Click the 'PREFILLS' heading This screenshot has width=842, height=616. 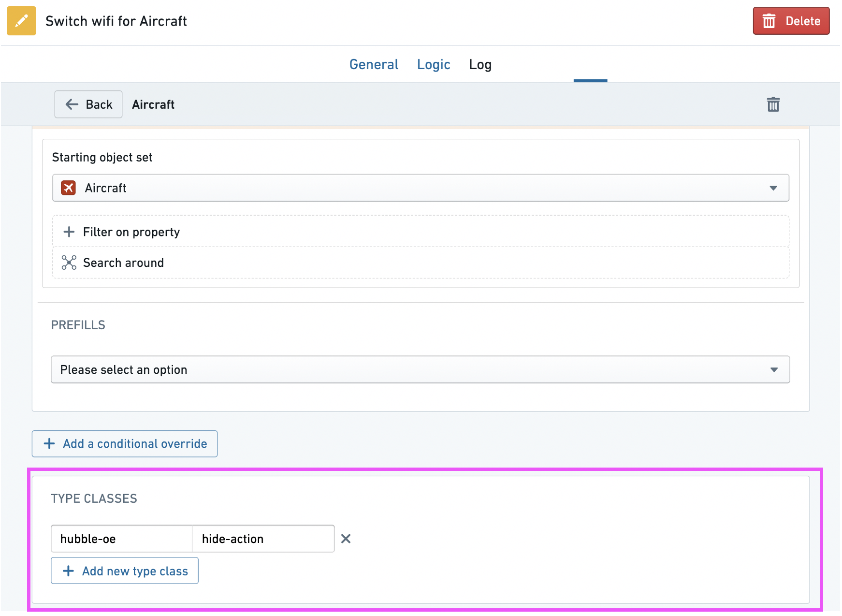point(78,325)
